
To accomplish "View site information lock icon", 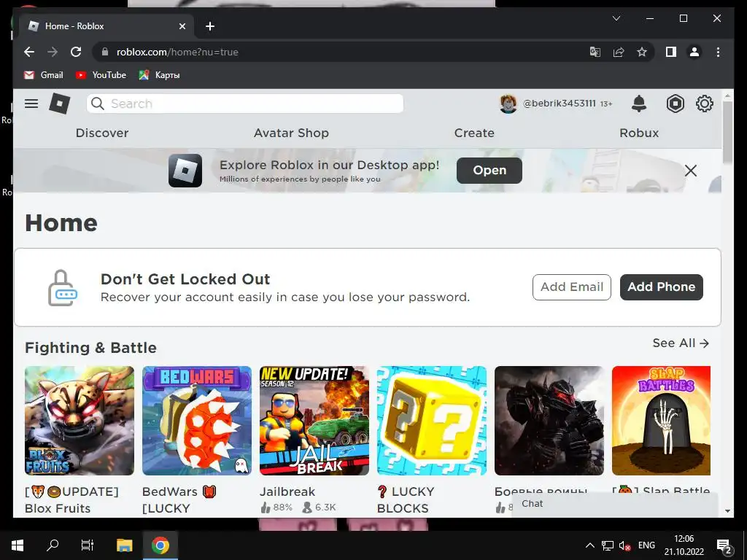I will (105, 52).
